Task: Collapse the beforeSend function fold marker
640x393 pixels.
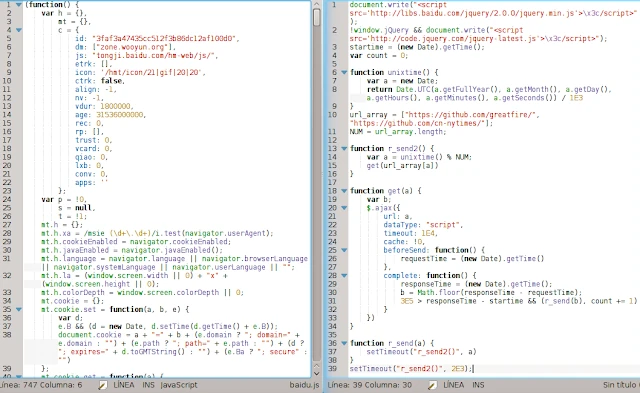Action: coord(344,250)
